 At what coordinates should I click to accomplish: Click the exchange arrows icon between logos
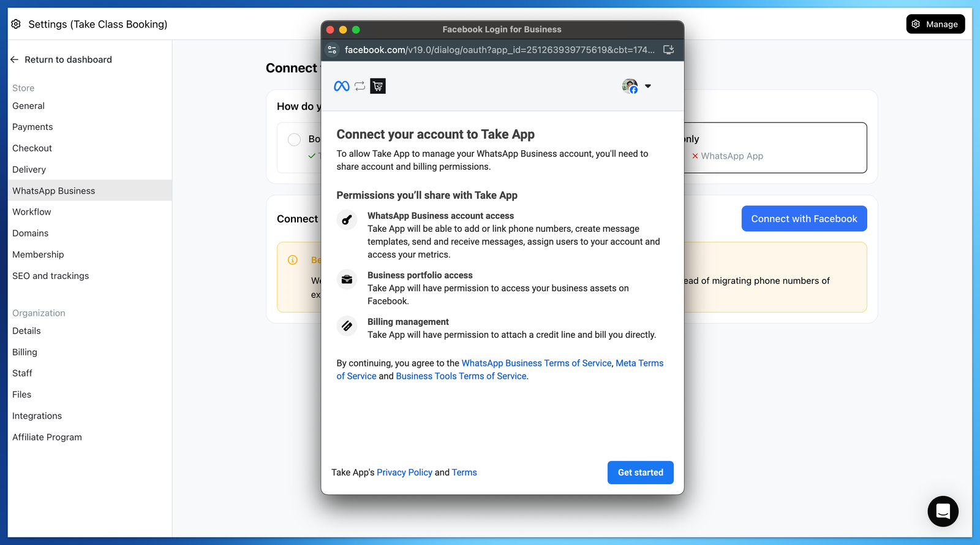360,86
